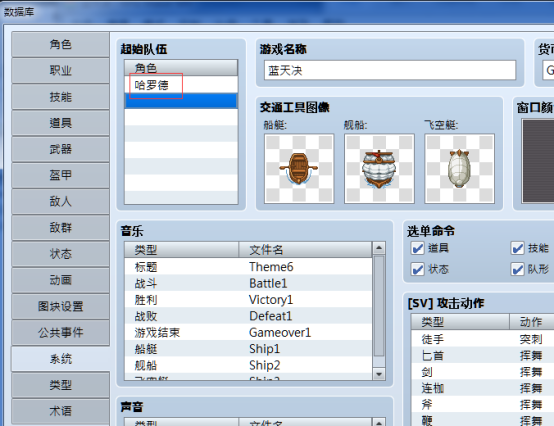Select the 战败 Defeat1 music row
Screen dimensions: 554x426
coord(248,316)
